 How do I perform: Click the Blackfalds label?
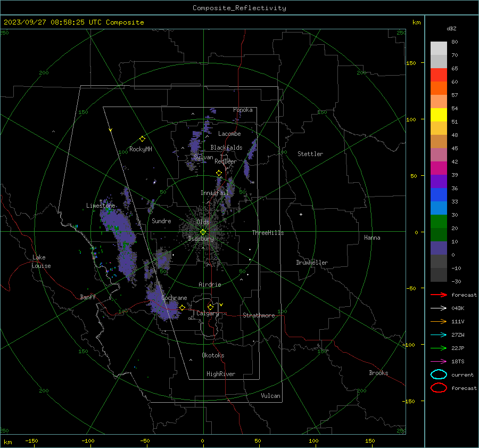click(x=226, y=148)
